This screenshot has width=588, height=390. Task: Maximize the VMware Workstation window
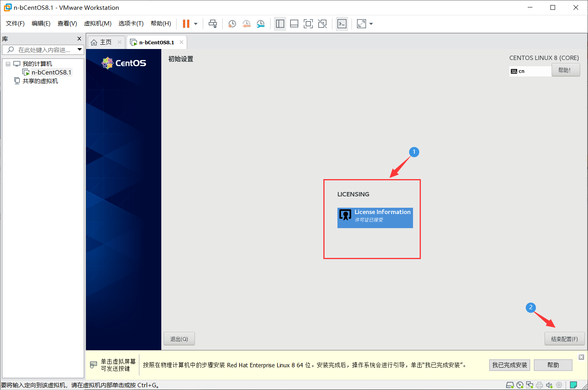point(553,7)
